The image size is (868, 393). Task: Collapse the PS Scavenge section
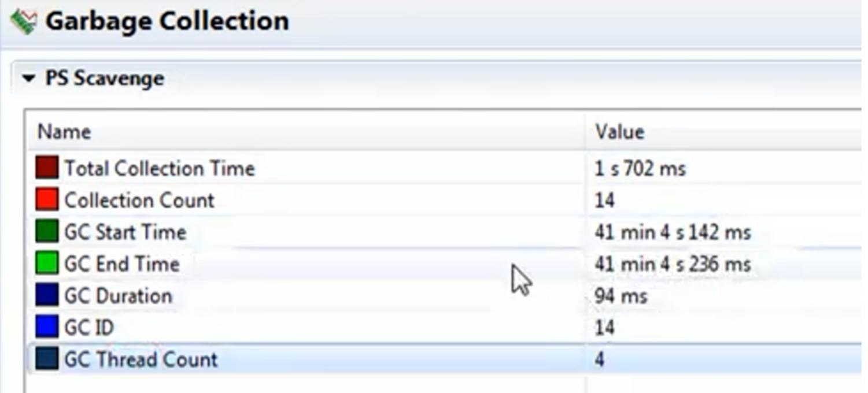[x=29, y=79]
